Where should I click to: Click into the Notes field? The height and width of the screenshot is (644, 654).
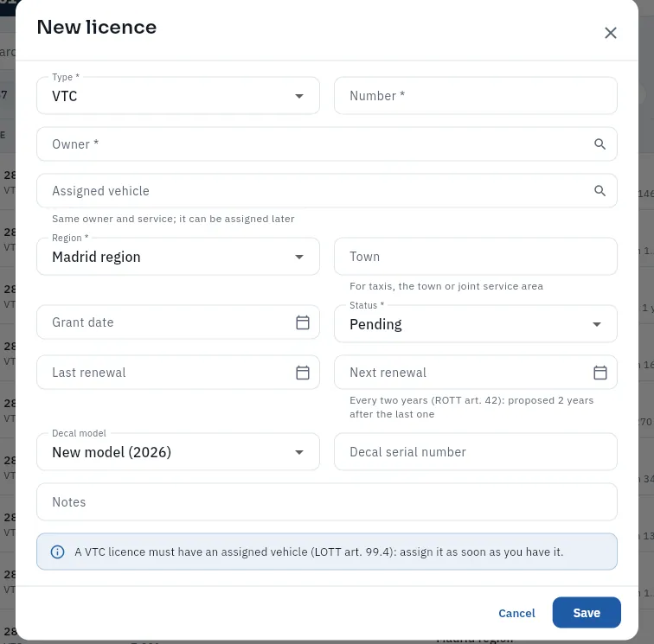[327, 502]
